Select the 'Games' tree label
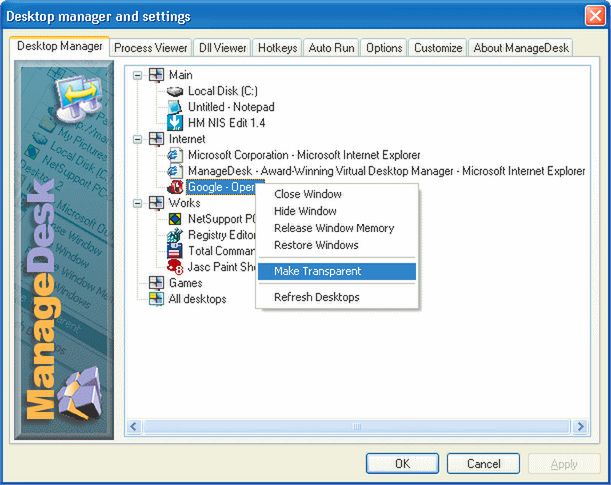The image size is (611, 485). click(185, 283)
